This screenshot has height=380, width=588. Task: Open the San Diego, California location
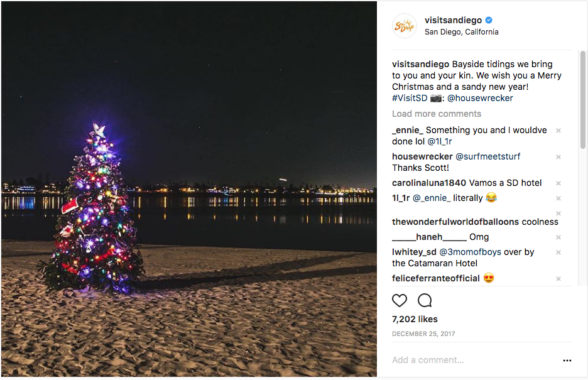(461, 32)
